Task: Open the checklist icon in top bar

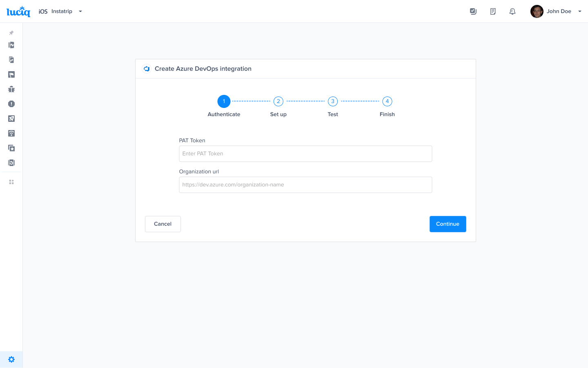Action: tap(473, 11)
